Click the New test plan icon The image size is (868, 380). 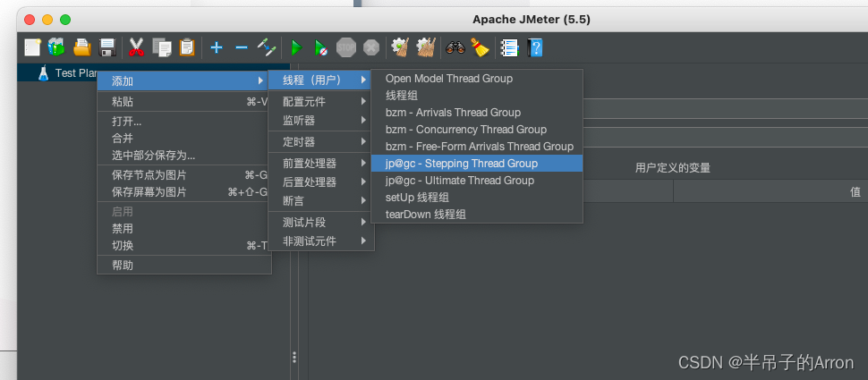(x=32, y=47)
